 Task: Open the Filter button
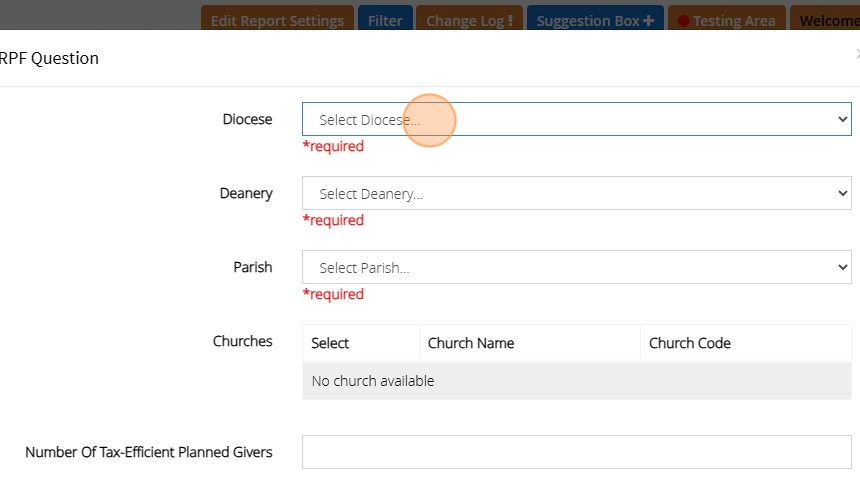(385, 20)
